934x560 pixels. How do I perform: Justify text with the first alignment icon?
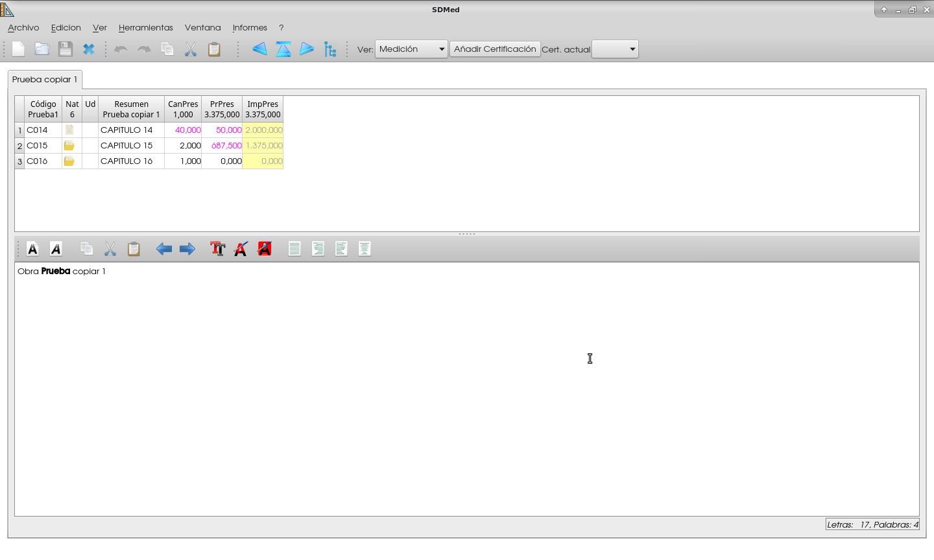click(x=294, y=249)
